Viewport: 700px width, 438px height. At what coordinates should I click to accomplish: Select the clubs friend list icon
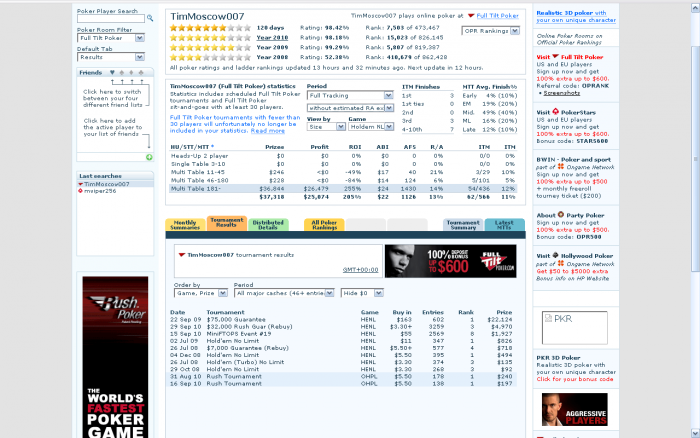coord(141,72)
